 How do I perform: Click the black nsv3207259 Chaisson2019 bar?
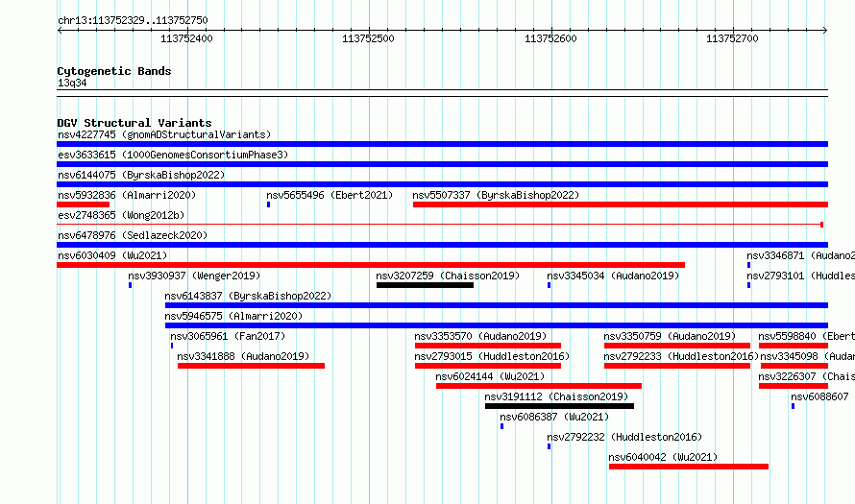425,285
